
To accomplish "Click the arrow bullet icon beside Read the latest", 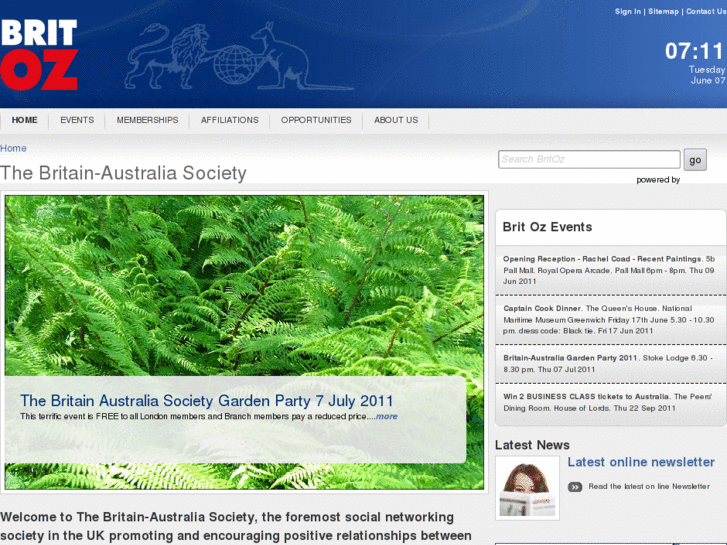I will (x=575, y=487).
